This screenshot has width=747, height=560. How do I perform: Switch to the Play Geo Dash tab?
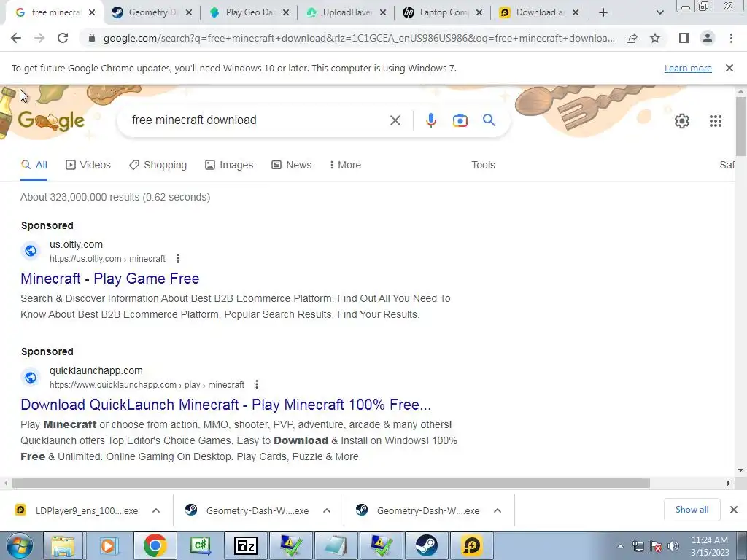244,13
